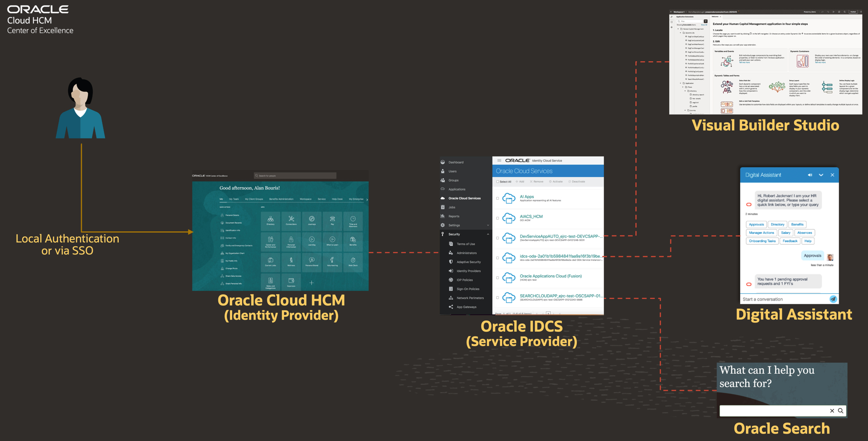868x441 pixels.
Task: Click the Onboarding Tasks quick link
Action: coord(762,241)
